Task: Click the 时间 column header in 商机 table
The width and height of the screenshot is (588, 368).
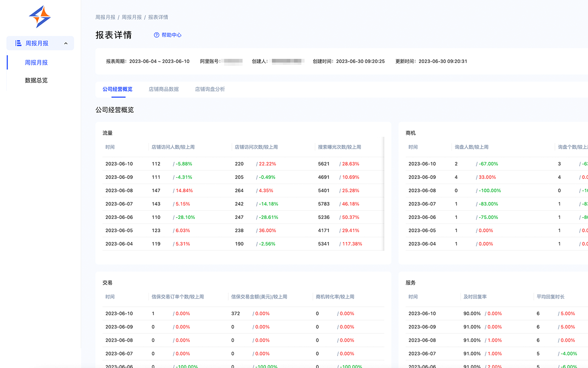Action: [x=413, y=147]
